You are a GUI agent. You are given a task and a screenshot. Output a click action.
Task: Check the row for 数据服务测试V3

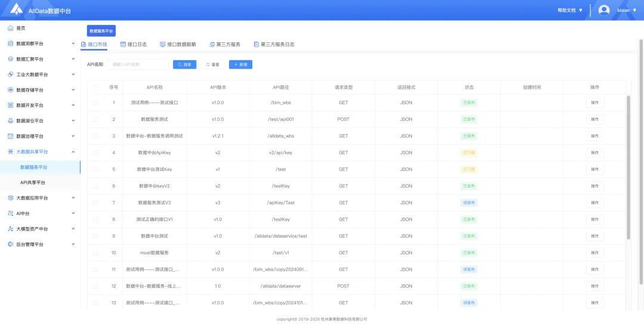[x=95, y=203]
